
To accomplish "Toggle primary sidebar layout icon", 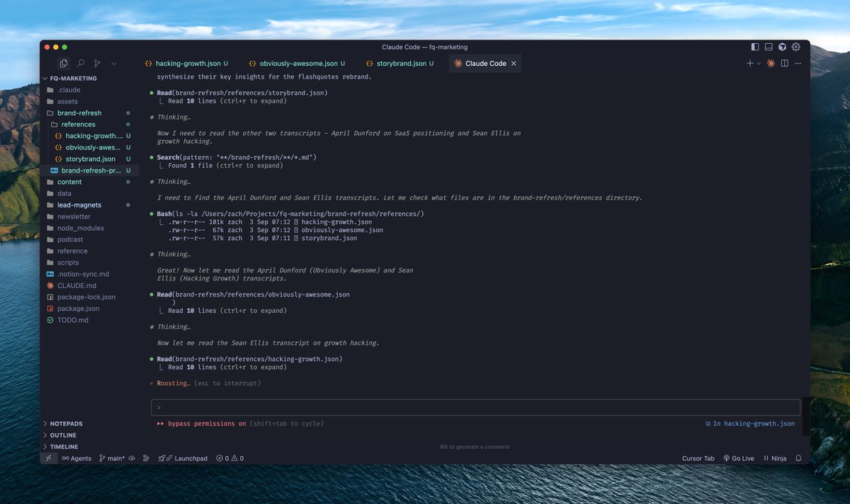I will [x=755, y=47].
